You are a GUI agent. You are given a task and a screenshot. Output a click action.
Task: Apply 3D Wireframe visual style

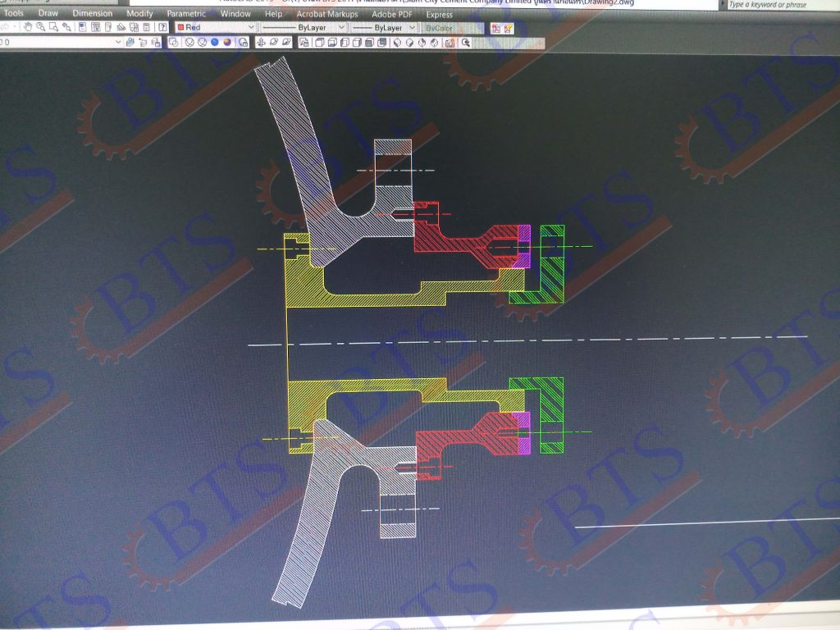(x=189, y=42)
